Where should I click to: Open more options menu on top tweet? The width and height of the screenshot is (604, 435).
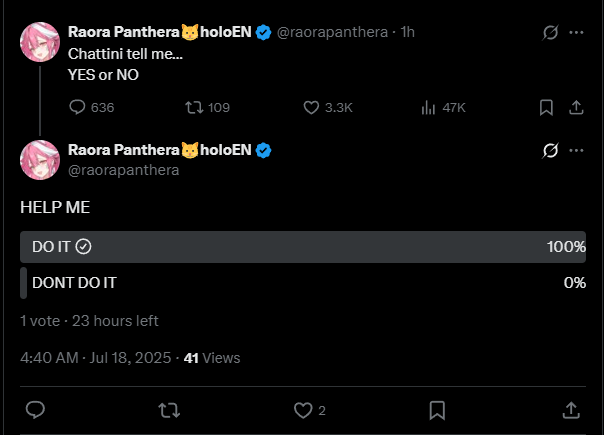[x=576, y=32]
